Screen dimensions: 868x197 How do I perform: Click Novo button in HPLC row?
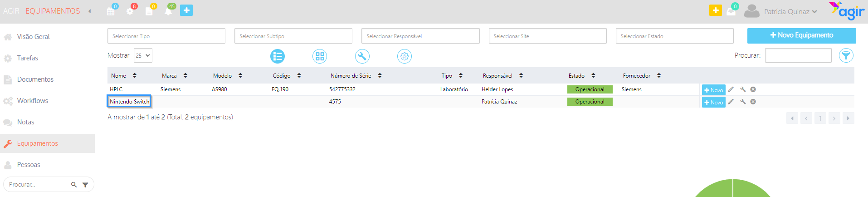pos(713,90)
